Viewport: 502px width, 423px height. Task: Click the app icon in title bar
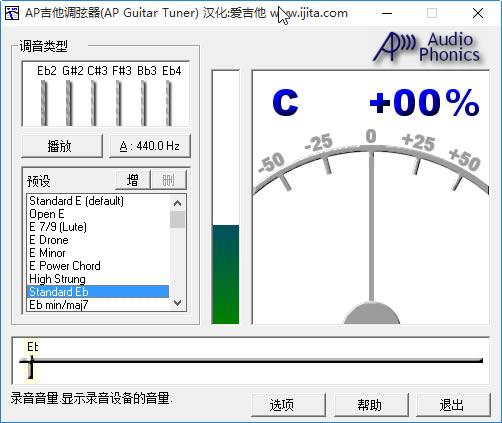(12, 13)
